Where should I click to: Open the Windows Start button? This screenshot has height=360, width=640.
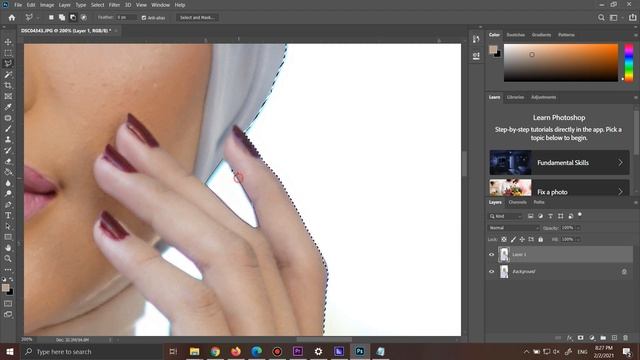click(x=10, y=351)
